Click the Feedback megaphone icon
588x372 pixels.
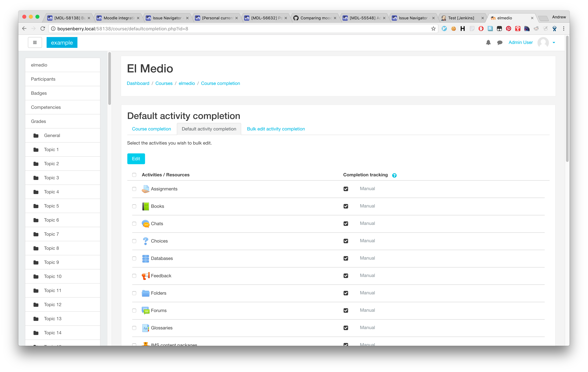pyautogui.click(x=146, y=276)
